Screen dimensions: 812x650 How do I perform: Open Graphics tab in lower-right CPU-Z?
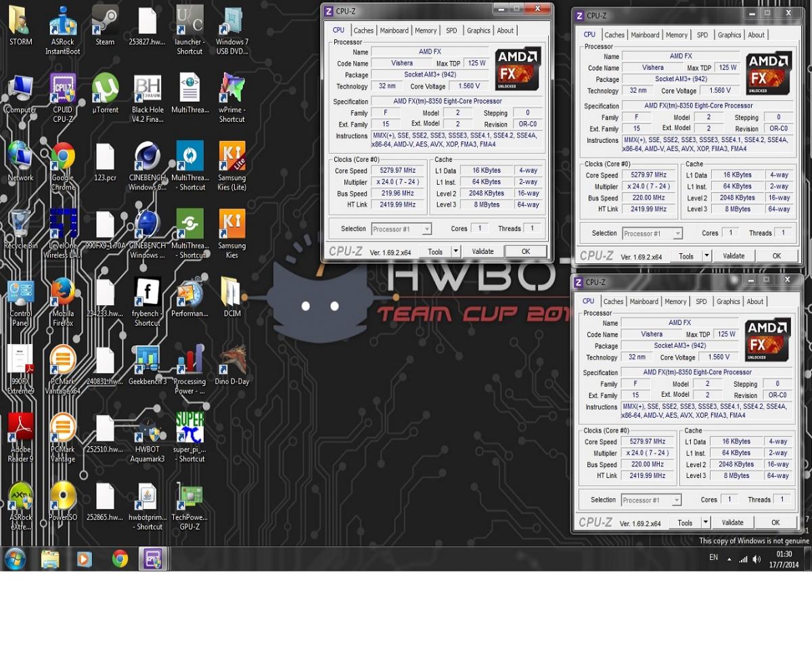pyautogui.click(x=728, y=302)
